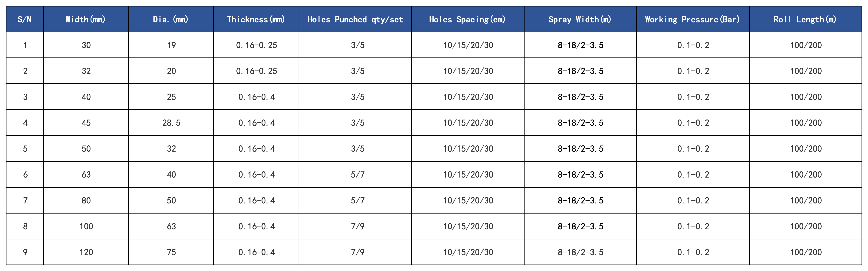This screenshot has width=868, height=271.
Task: Click the Dia. (mm) column header
Action: tap(171, 19)
